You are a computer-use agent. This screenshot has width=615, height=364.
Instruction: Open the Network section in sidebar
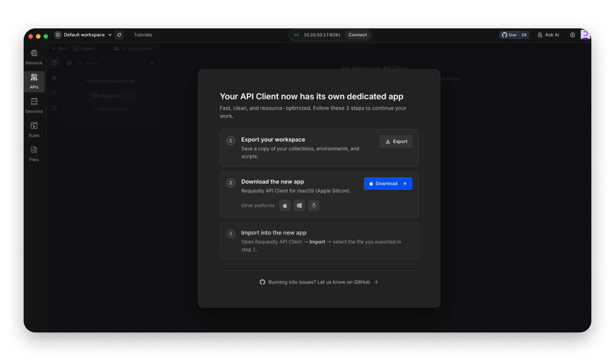coord(34,57)
